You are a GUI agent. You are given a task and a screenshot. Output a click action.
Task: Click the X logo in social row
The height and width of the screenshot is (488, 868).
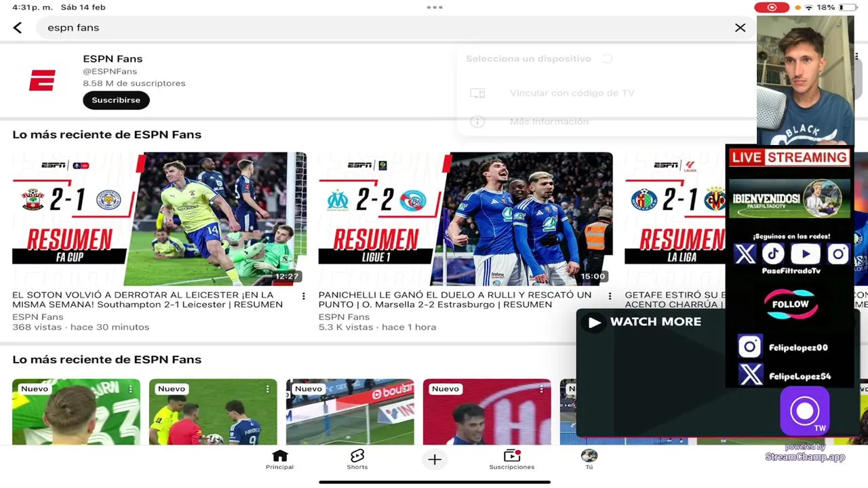745,254
